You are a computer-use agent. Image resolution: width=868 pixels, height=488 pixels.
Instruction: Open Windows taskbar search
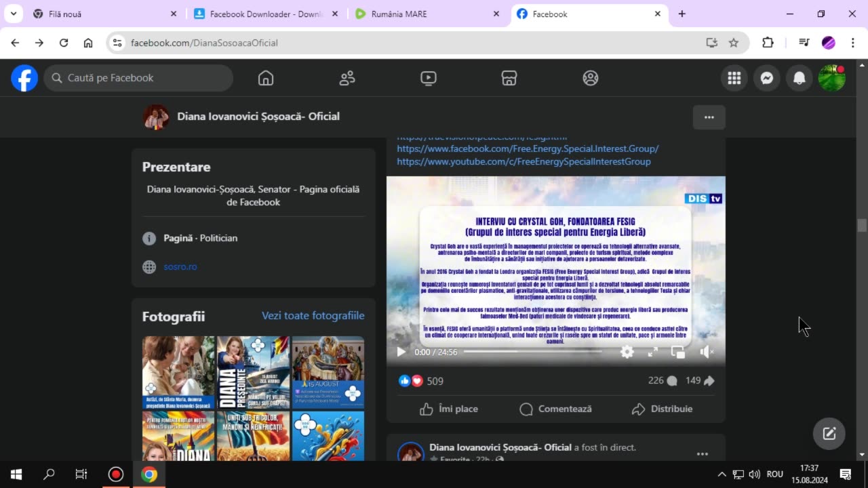coord(49,474)
